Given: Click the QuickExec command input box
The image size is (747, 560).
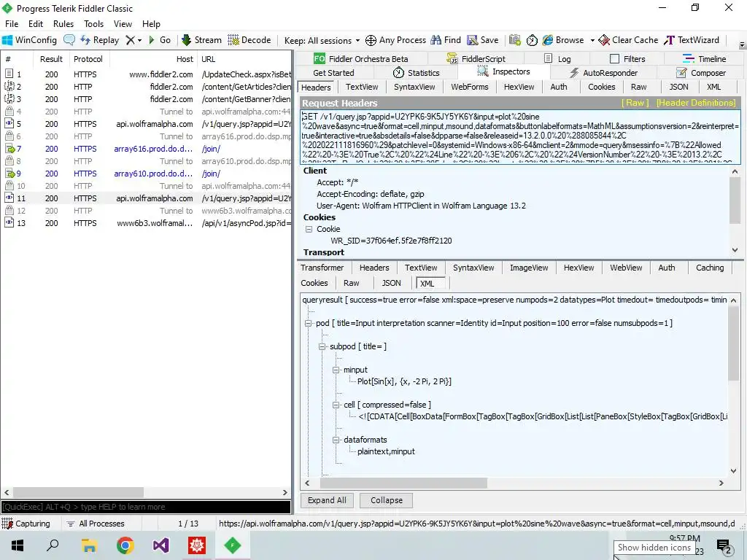Looking at the screenshot, I should [146, 507].
